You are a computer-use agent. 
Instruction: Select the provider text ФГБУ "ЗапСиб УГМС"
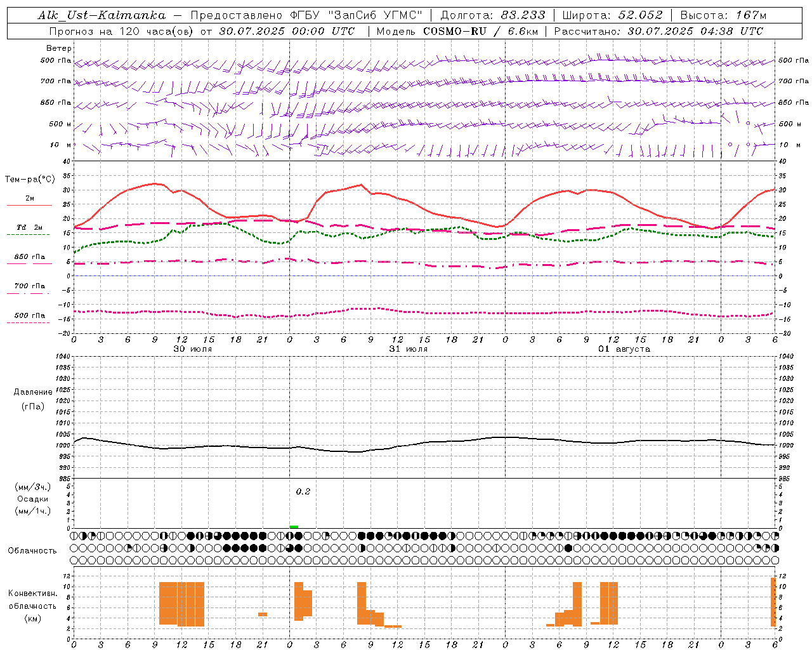(x=355, y=15)
